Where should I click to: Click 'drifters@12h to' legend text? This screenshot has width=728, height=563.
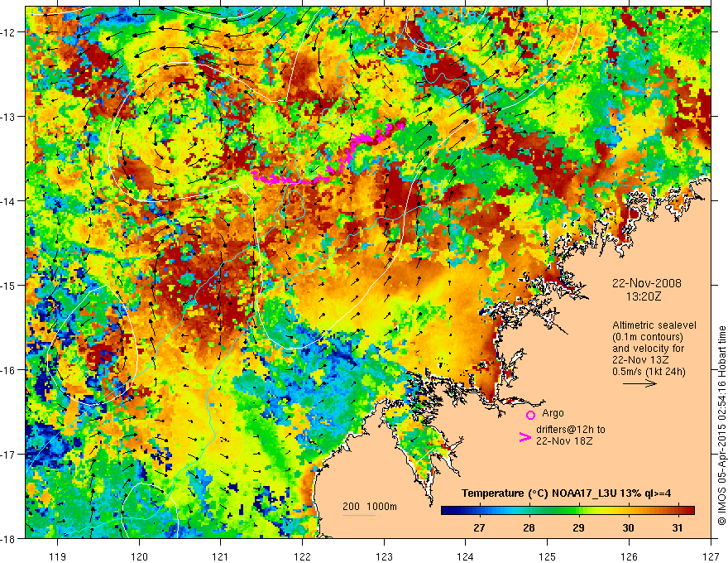pyautogui.click(x=571, y=430)
